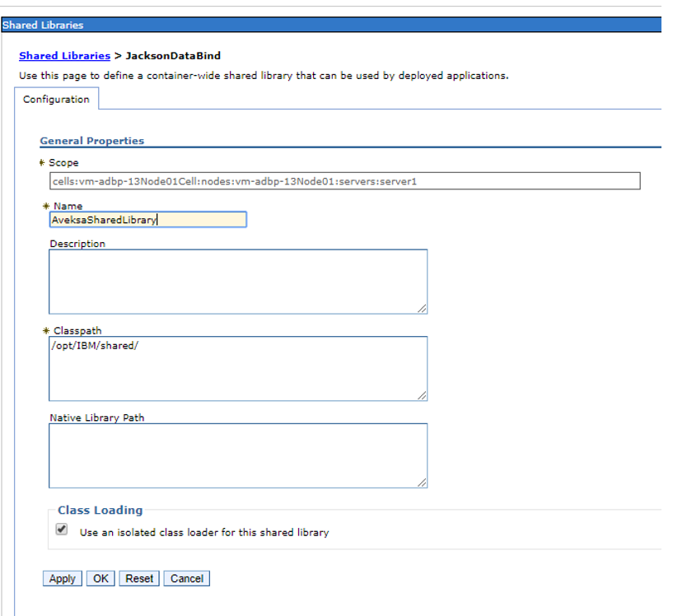The height and width of the screenshot is (616, 673).
Task: Click inside the Name input field
Action: click(147, 219)
